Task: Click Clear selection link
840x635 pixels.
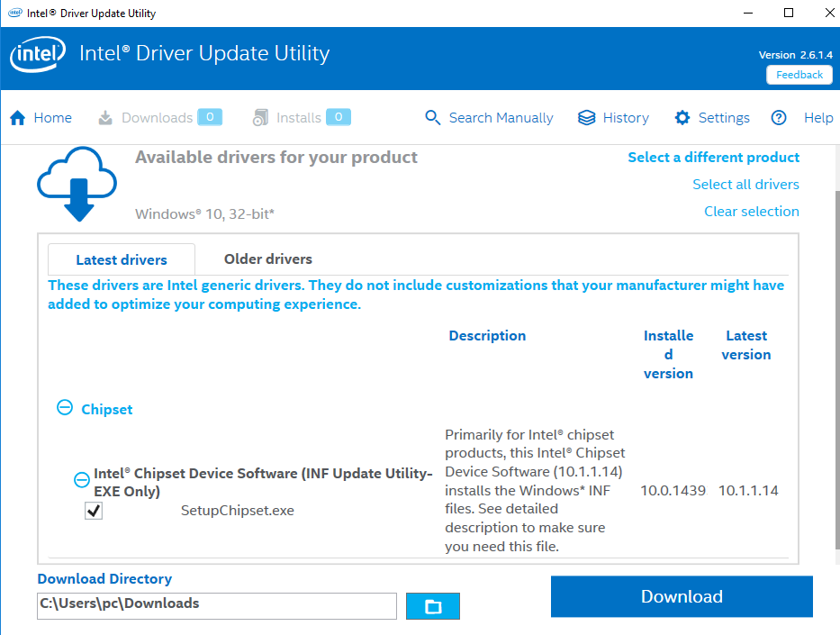Action: click(752, 212)
